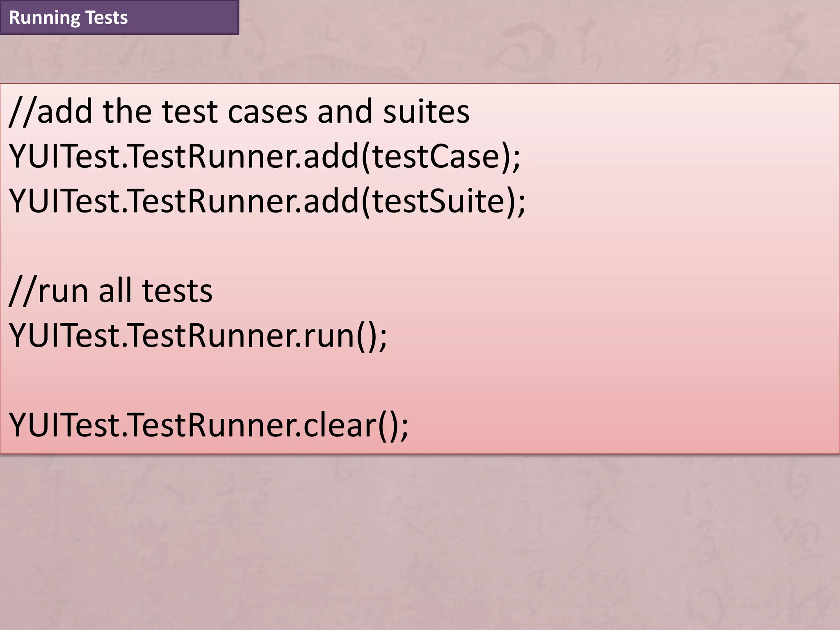Viewport: 840px width, 630px height.
Task: Select the line 'YUITest.TestRunner.add(testCase);'
Action: [x=265, y=157]
